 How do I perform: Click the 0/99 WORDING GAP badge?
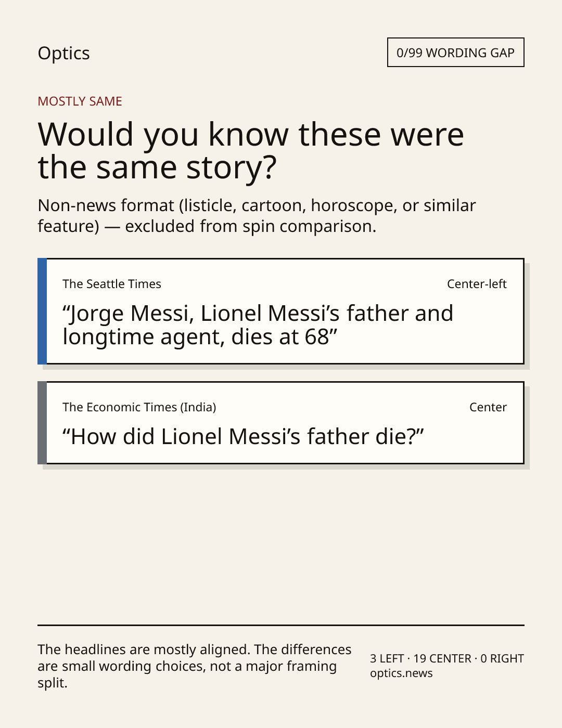click(x=455, y=53)
